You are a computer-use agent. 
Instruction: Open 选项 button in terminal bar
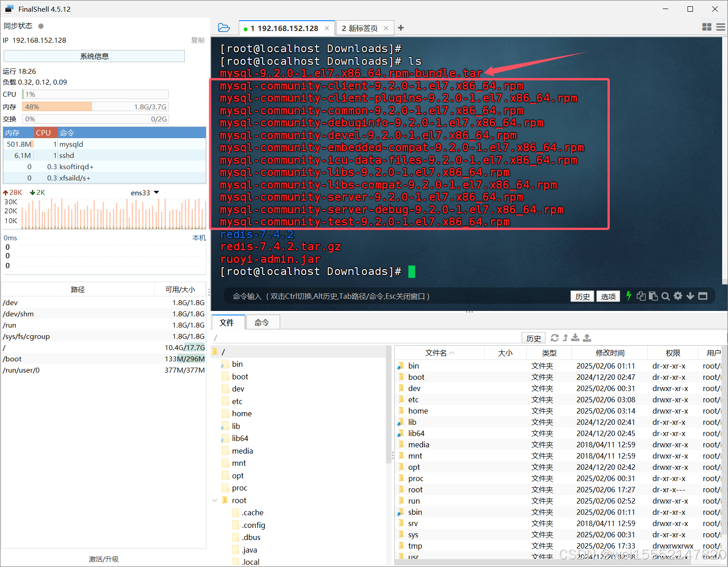point(608,296)
